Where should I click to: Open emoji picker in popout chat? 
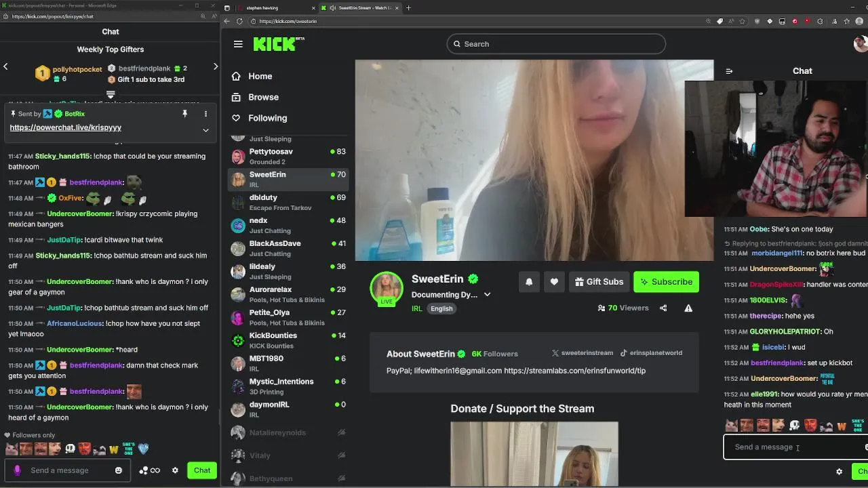tap(119, 470)
